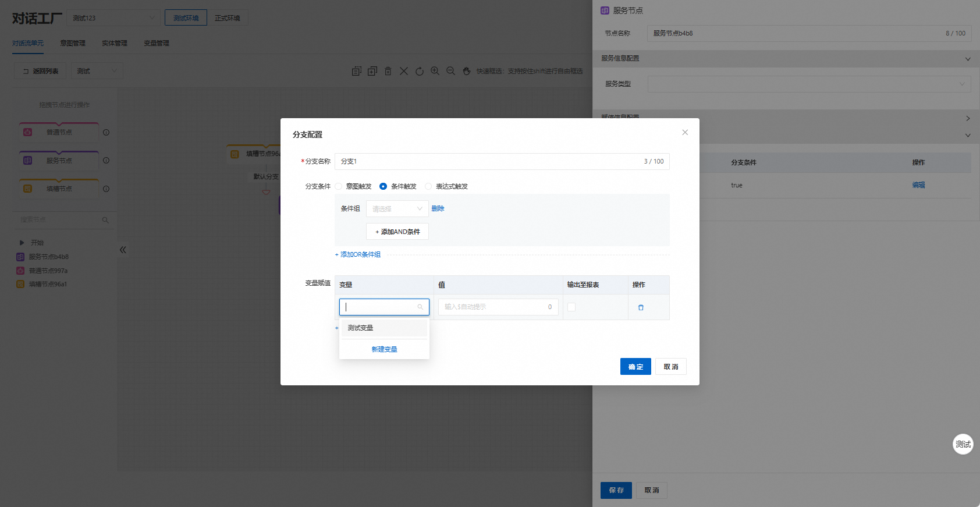Click the 编辑 link in branch table
Image resolution: width=980 pixels, height=507 pixels.
tap(918, 185)
